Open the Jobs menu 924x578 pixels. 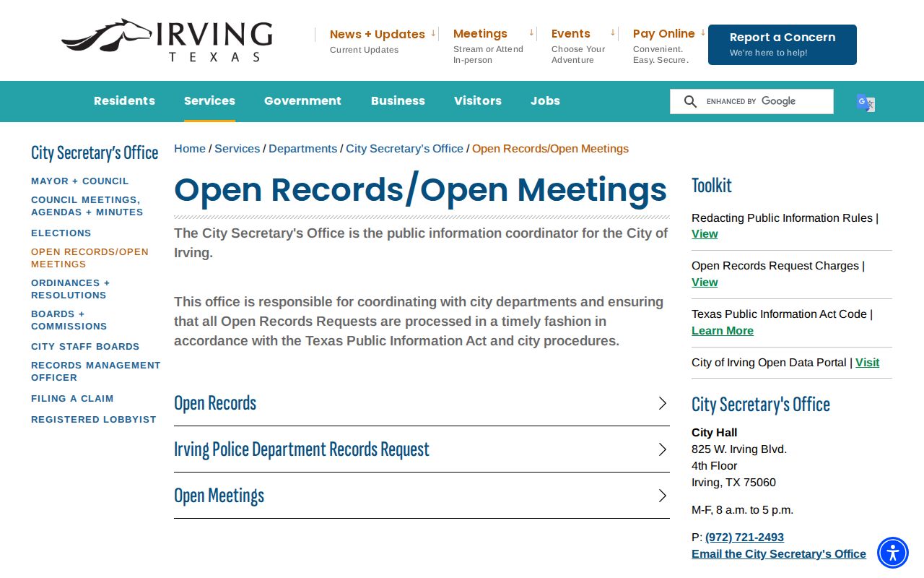(x=545, y=101)
